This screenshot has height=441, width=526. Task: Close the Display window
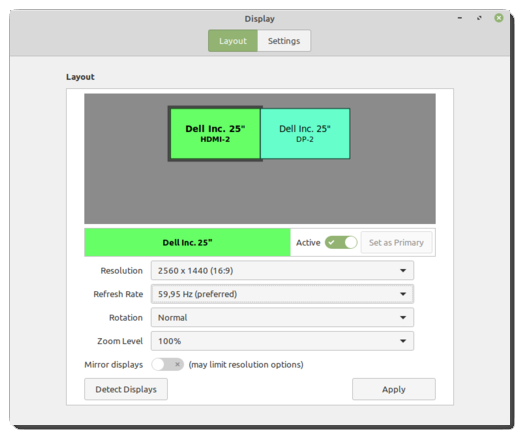pyautogui.click(x=499, y=18)
